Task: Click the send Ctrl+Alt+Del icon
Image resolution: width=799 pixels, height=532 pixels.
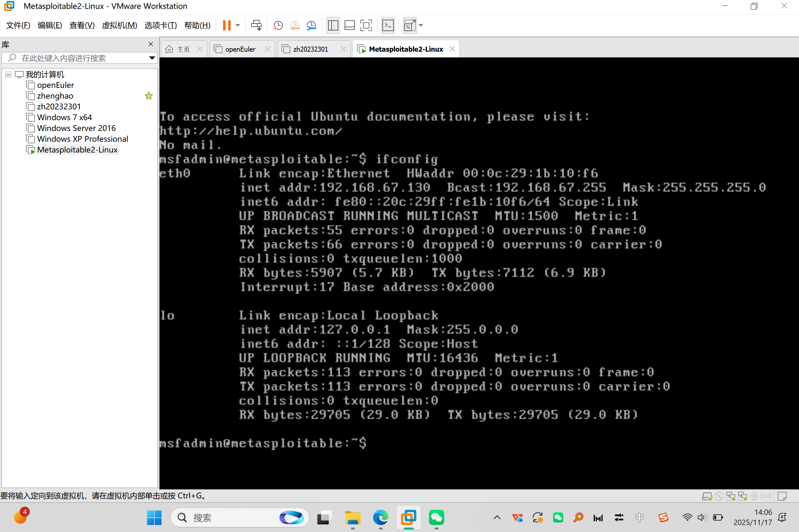Action: (x=256, y=25)
